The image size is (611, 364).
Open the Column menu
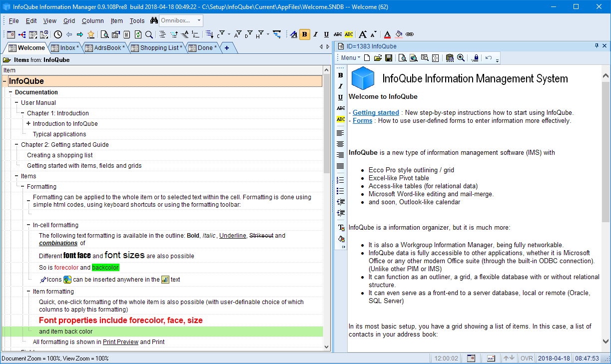tap(93, 20)
